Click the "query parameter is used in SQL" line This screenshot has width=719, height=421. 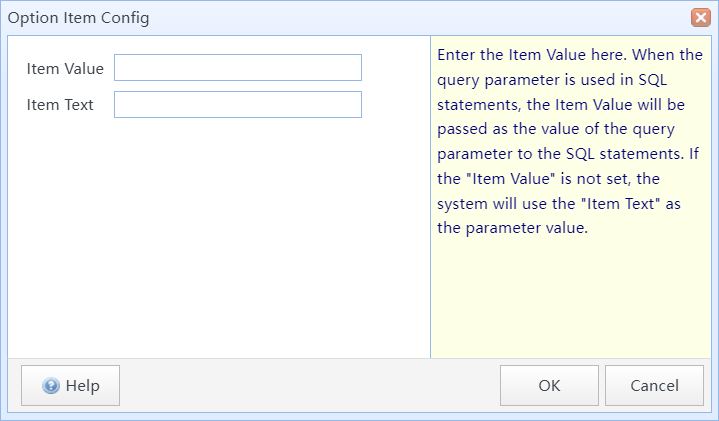pos(552,80)
